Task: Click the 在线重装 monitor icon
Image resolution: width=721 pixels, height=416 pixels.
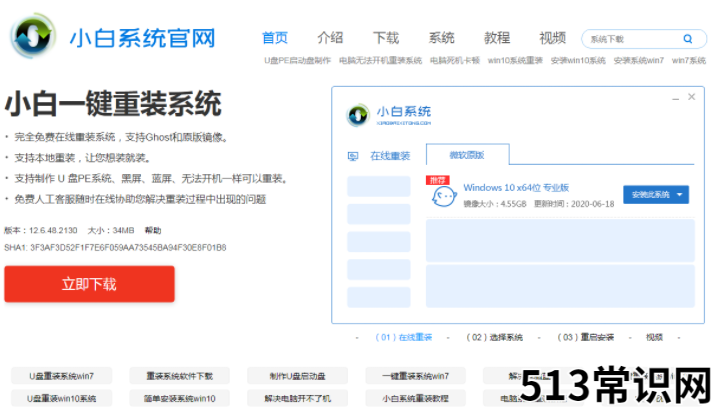Action: (x=353, y=157)
